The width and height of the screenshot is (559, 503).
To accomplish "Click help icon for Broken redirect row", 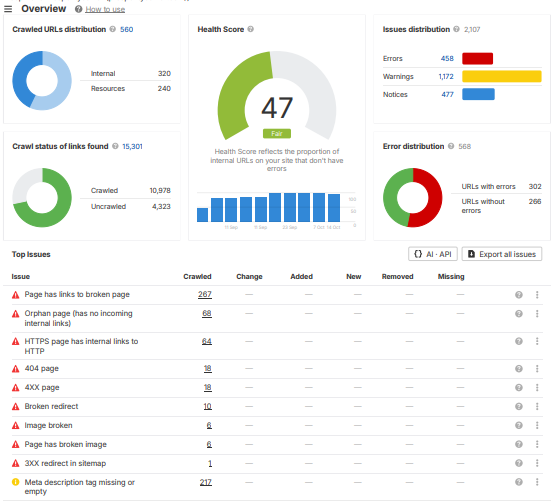I will tap(519, 406).
